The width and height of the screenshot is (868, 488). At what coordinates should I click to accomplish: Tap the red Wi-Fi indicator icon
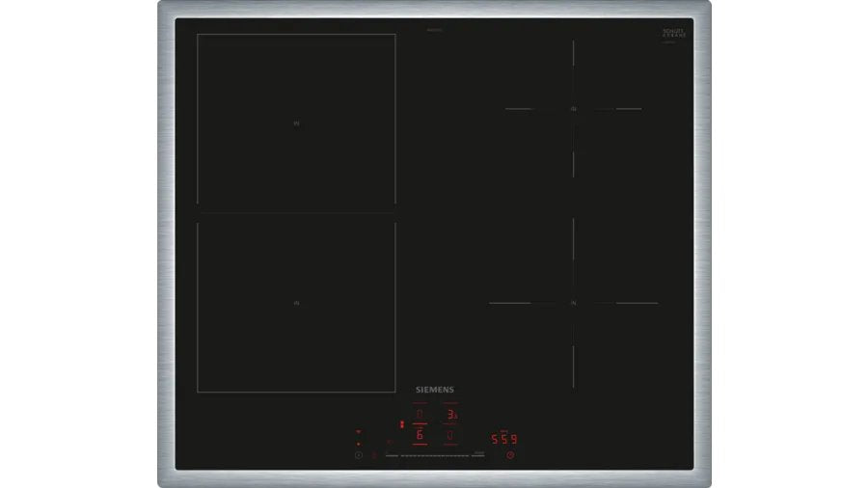pos(358,431)
